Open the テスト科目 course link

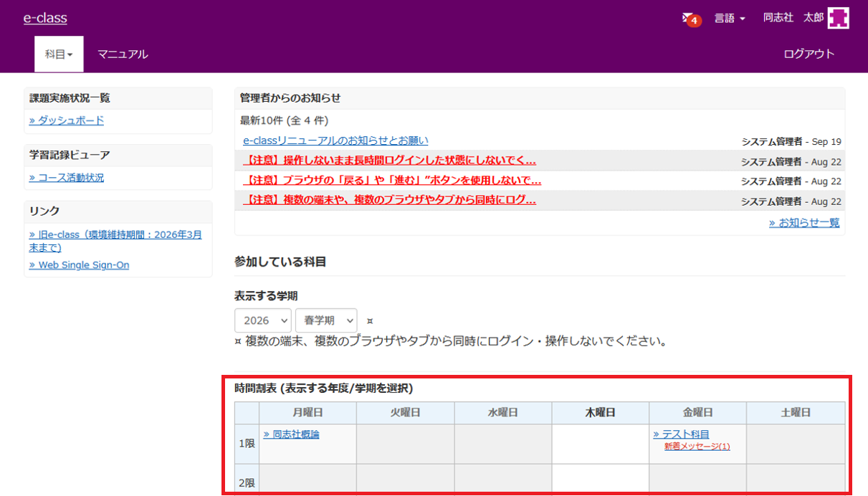tap(681, 434)
